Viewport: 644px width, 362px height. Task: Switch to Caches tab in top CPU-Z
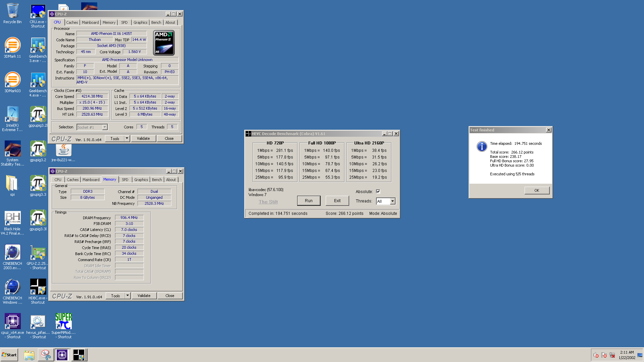pyautogui.click(x=72, y=22)
